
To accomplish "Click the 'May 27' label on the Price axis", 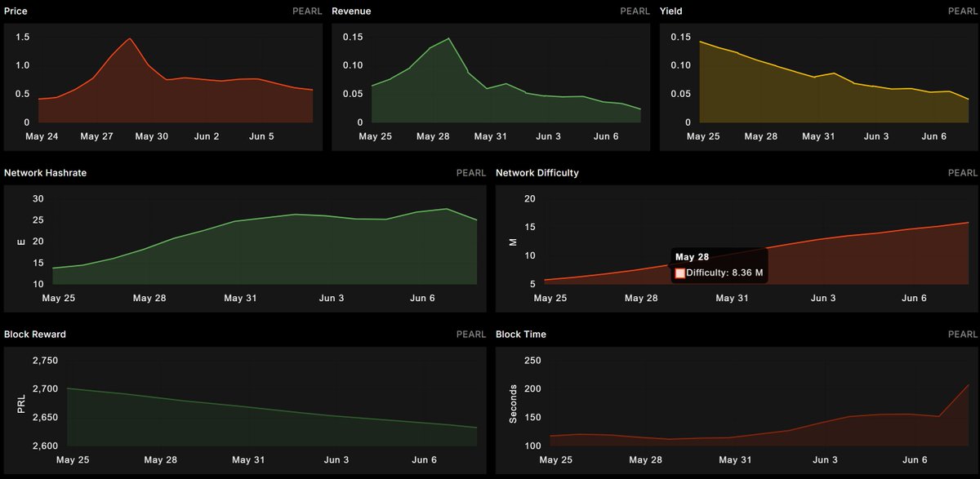I will point(97,136).
